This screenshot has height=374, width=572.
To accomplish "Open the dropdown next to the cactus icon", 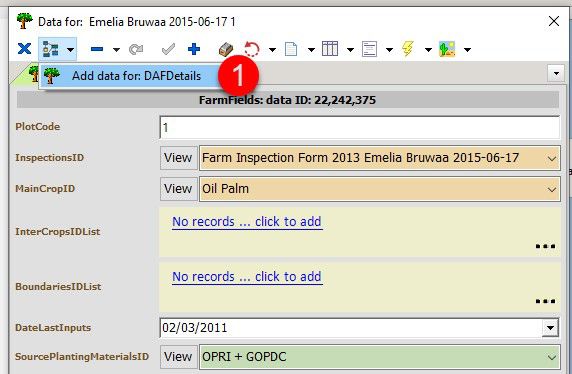I will [467, 50].
